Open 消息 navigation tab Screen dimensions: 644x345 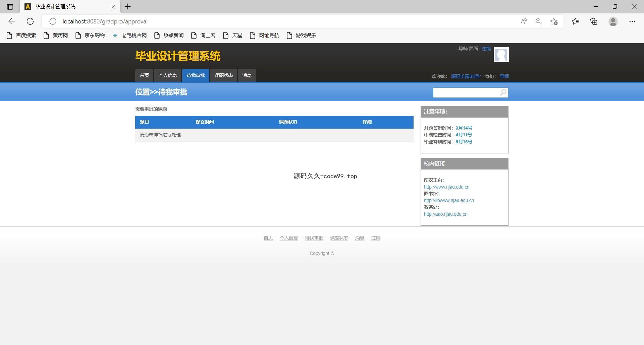247,75
